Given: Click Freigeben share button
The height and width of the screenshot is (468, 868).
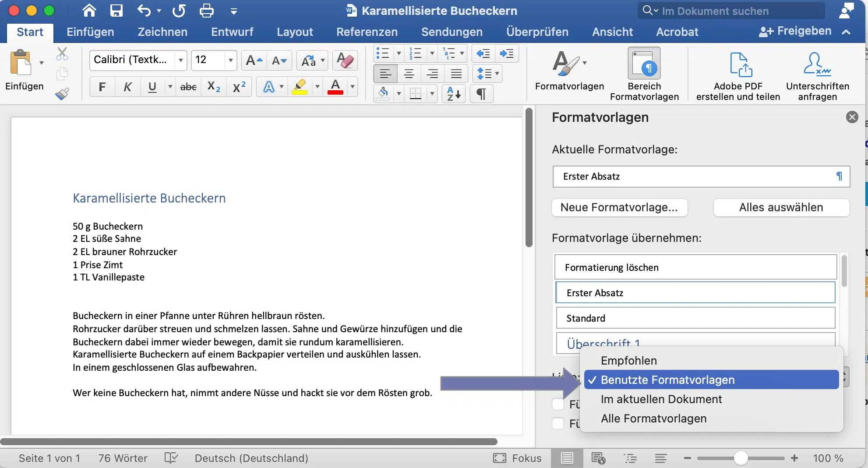Looking at the screenshot, I should point(795,31).
